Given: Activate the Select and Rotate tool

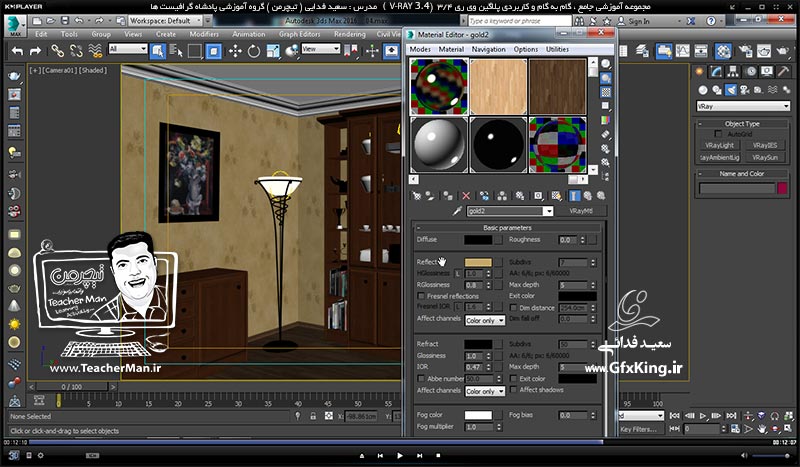Looking at the screenshot, I should 254,51.
